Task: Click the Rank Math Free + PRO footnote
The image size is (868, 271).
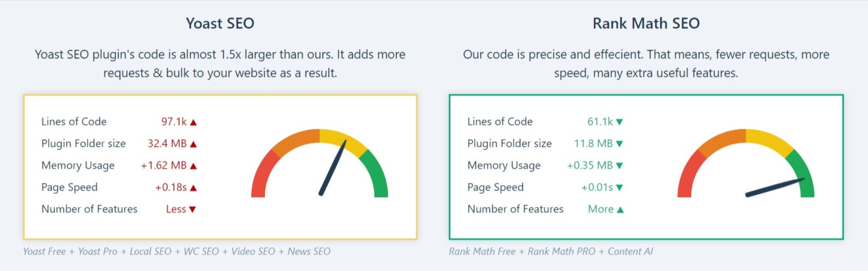Action: coord(551,252)
